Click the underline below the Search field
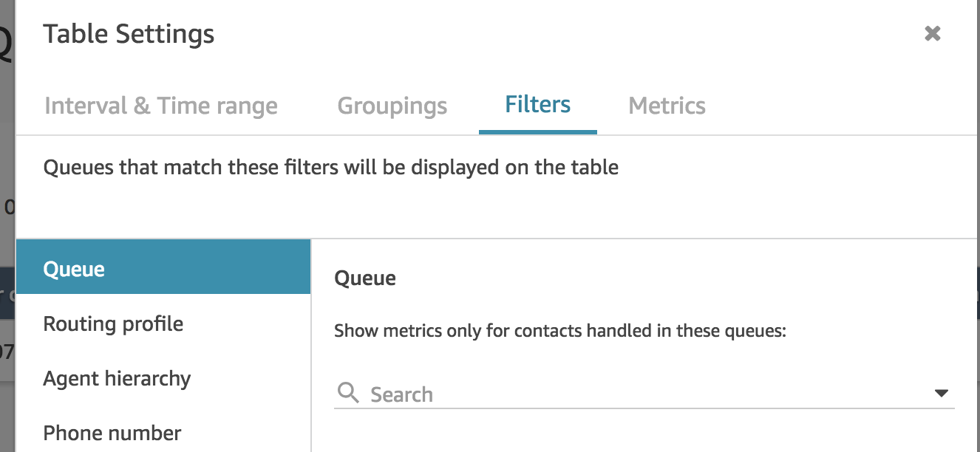Viewport: 980px width, 452px height. (x=644, y=408)
